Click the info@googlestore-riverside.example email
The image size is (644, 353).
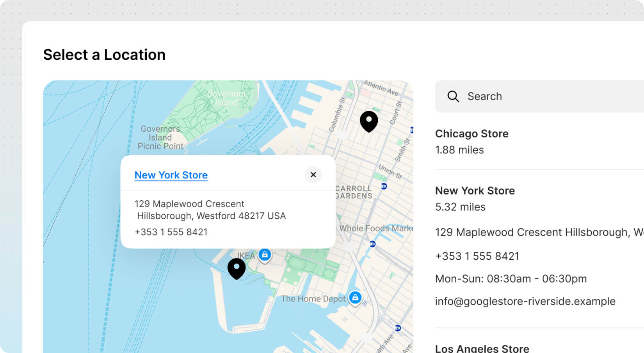click(525, 301)
